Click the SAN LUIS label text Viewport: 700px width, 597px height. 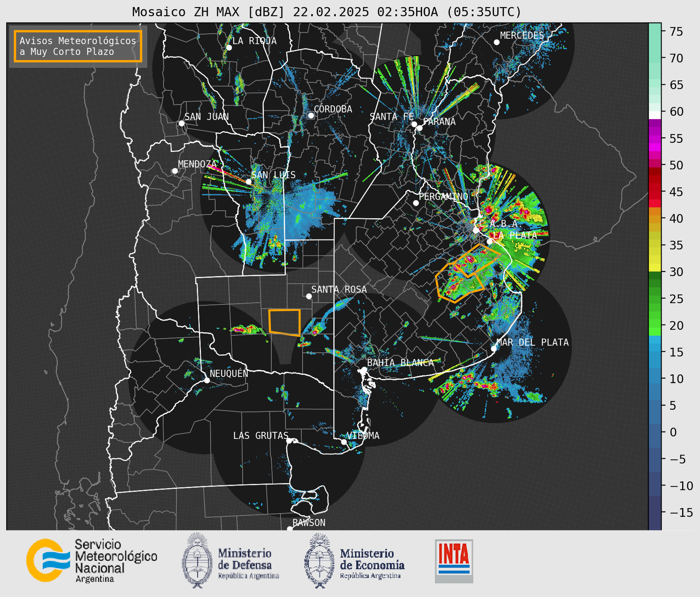coord(273,175)
